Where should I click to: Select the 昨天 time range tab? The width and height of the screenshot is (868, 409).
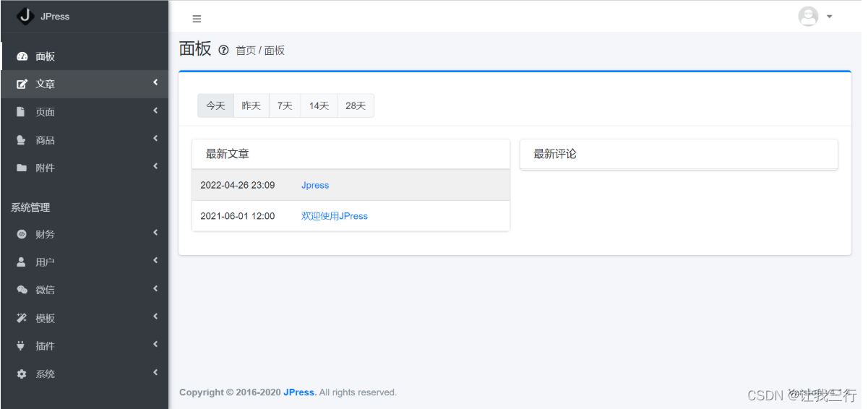[x=252, y=106]
